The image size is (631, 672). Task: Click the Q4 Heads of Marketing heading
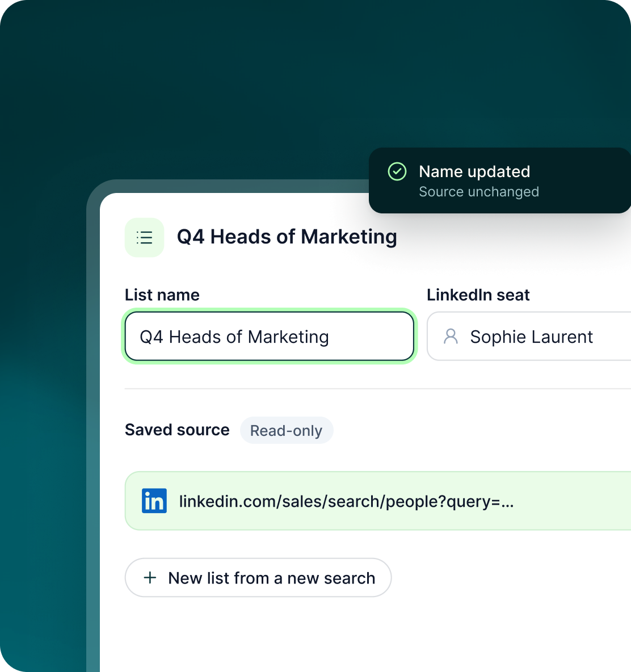coord(287,237)
